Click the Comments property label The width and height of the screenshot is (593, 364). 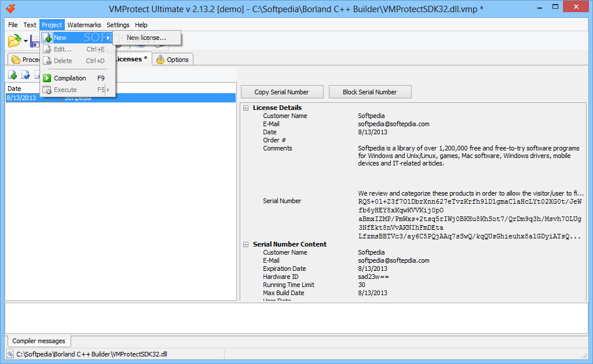(x=277, y=148)
